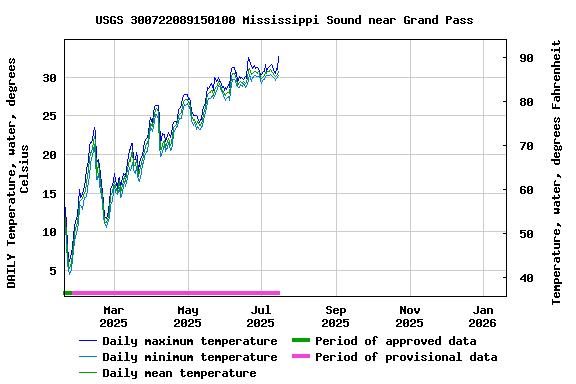Click the 90 tick on Fahrenheit axis
The image size is (576, 384).
pos(526,58)
